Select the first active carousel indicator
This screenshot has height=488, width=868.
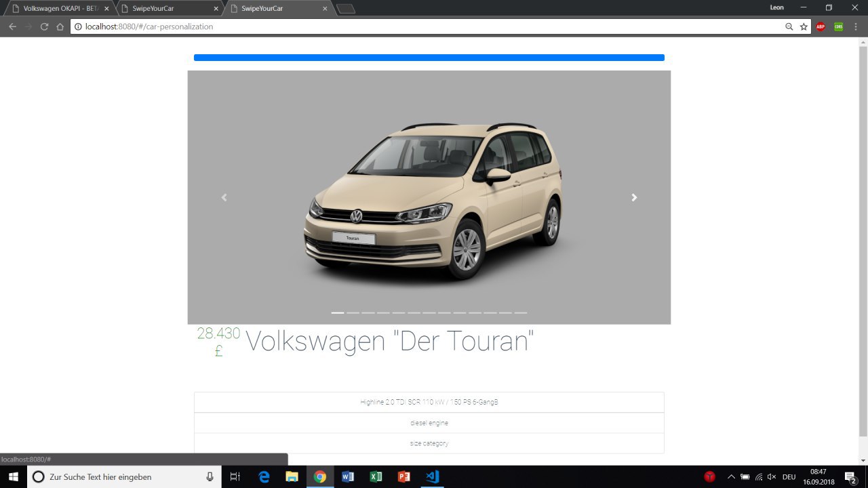(338, 312)
